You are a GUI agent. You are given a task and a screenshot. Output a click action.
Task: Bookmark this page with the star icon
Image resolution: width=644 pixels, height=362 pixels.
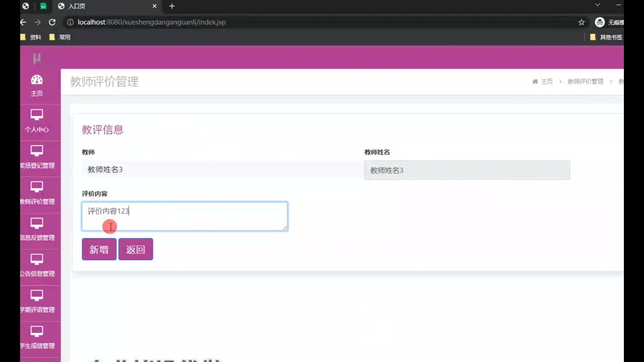click(581, 22)
